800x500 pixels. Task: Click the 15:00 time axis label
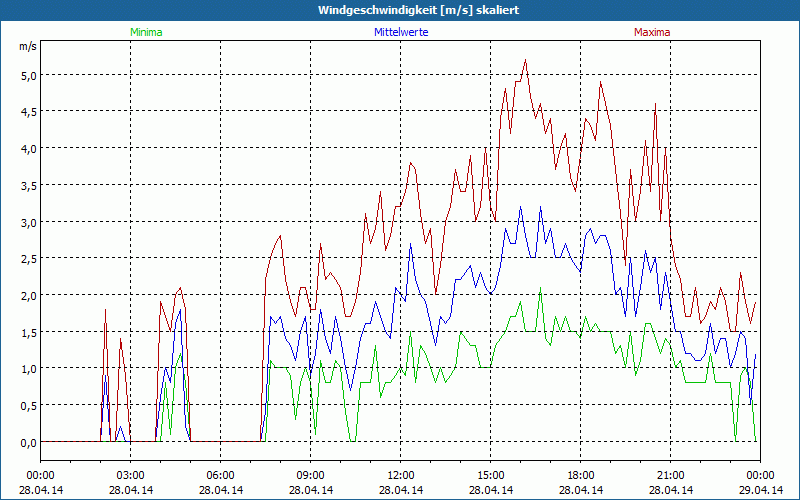point(490,476)
